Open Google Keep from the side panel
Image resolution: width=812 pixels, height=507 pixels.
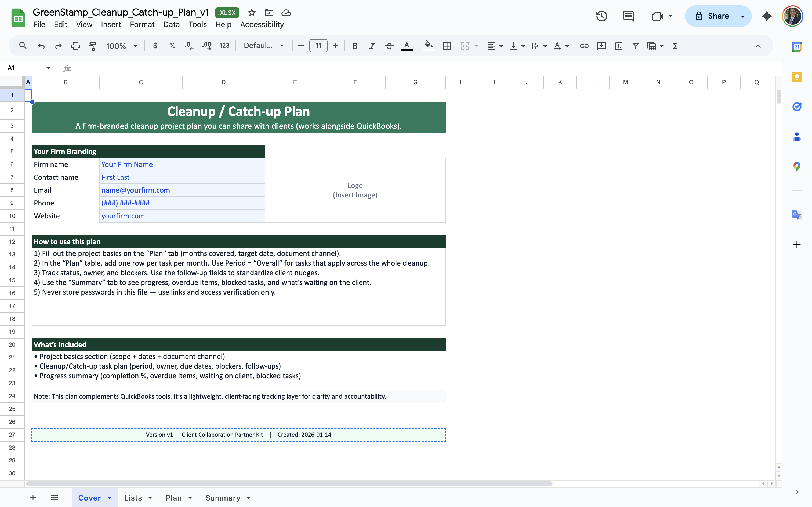797,76
